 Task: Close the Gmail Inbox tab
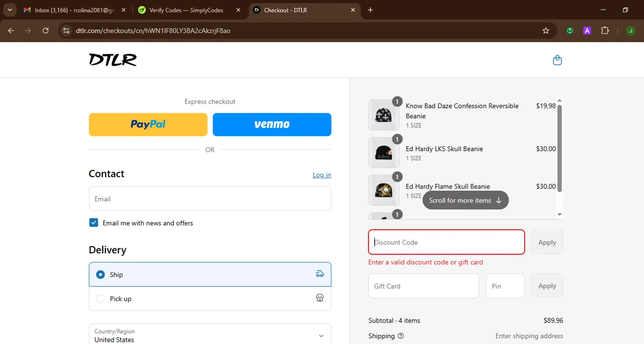pos(125,10)
